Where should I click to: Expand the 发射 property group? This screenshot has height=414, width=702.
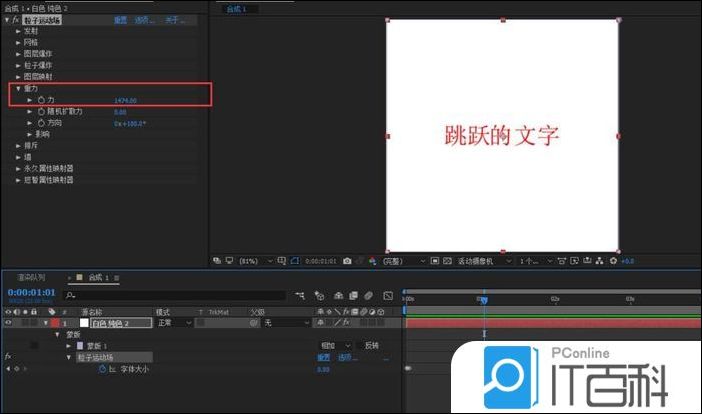click(x=18, y=30)
